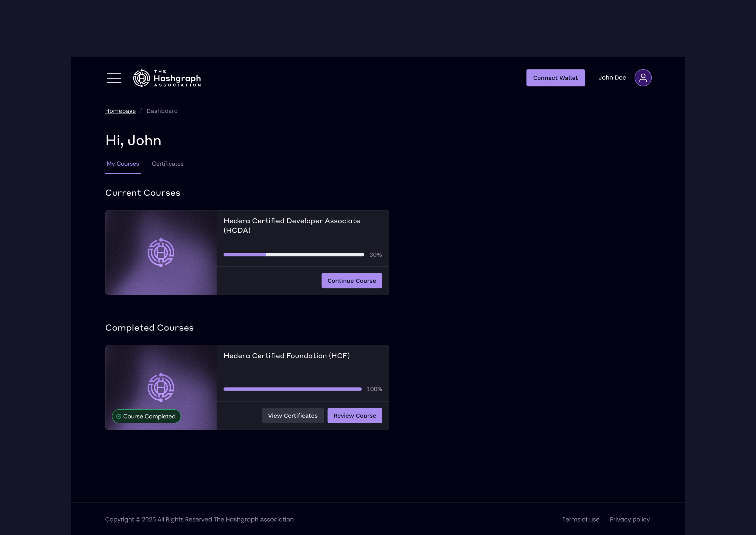Open the Privacy policy link
Image resolution: width=756 pixels, height=535 pixels.
coord(629,520)
